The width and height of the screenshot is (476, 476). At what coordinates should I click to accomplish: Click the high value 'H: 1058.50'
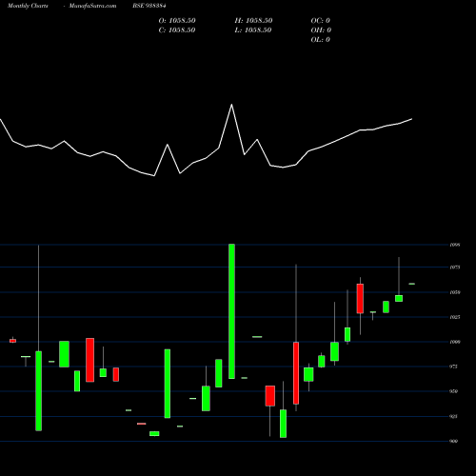pyautogui.click(x=253, y=21)
